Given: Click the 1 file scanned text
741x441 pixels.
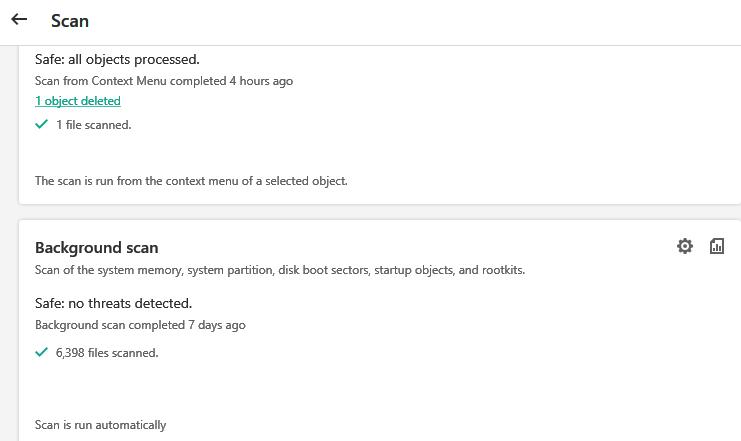Looking at the screenshot, I should tap(94, 125).
